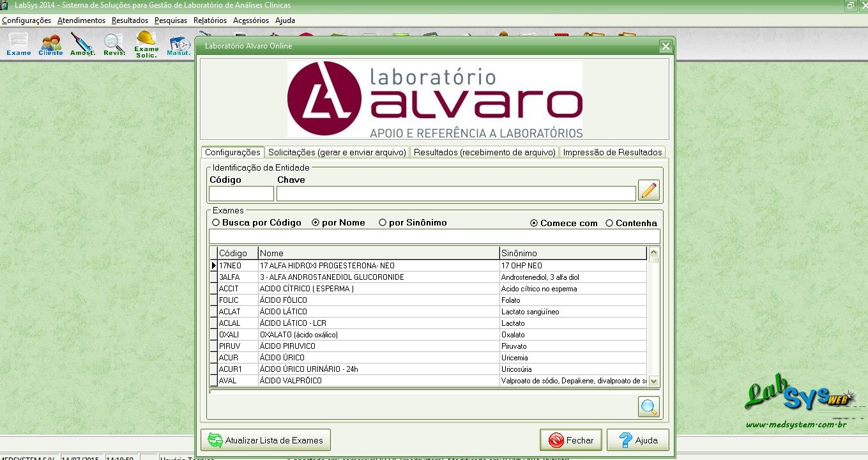Open the Pesquisas menu
The width and height of the screenshot is (868, 460).
171,20
